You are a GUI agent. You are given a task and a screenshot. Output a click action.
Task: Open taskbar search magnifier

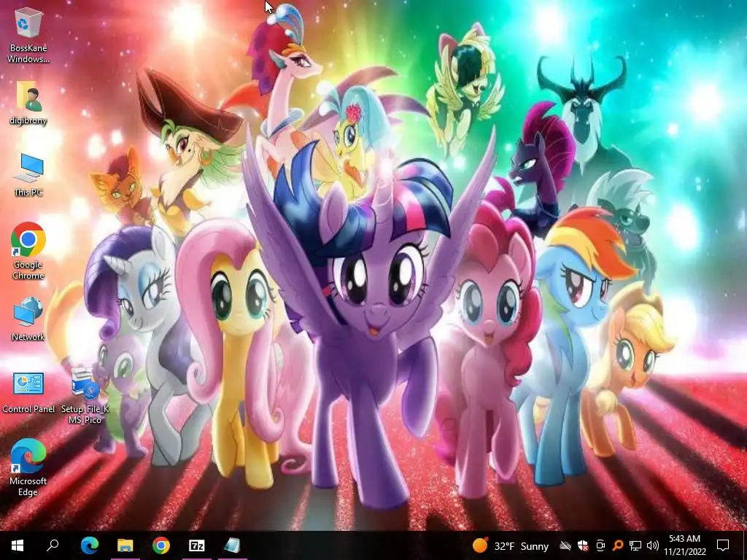pos(53,545)
